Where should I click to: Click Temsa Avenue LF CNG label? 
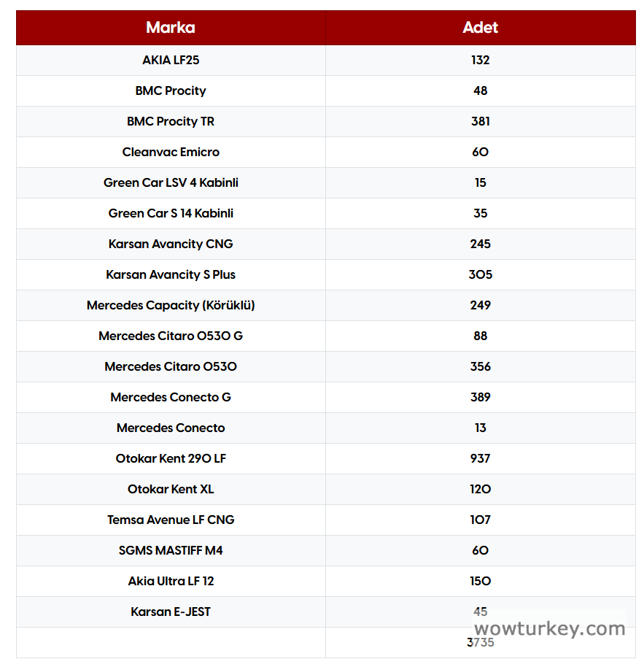[x=171, y=520]
